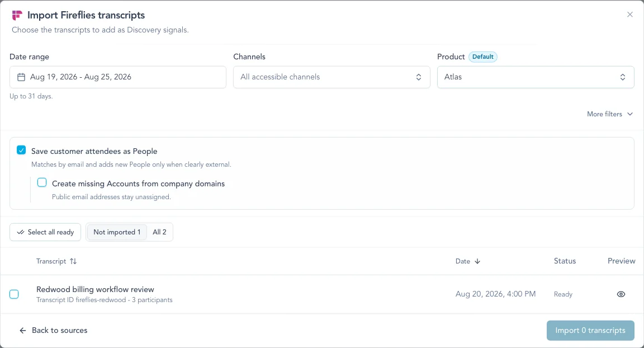644x348 pixels.
Task: Click the Aug 20, 2026, 4:00 PM date
Action: 495,294
